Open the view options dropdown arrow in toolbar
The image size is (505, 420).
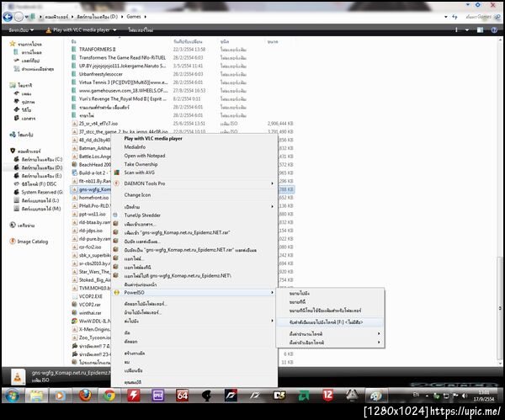[x=467, y=30]
